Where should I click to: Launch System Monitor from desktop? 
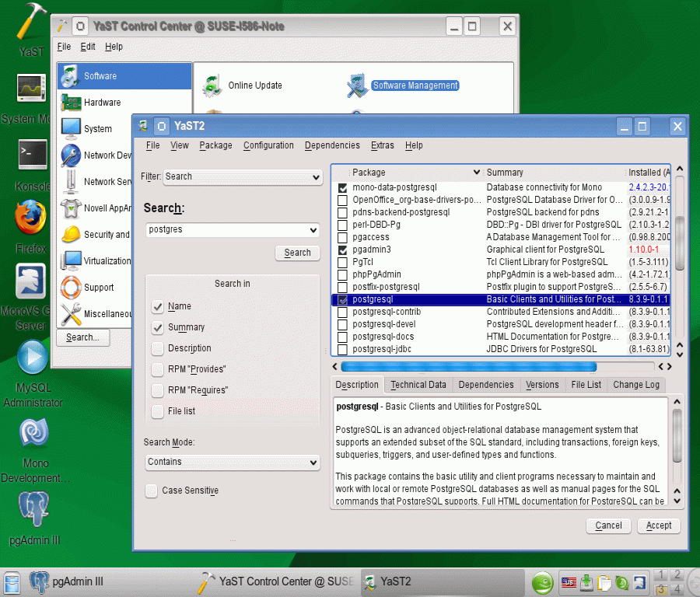pyautogui.click(x=31, y=88)
